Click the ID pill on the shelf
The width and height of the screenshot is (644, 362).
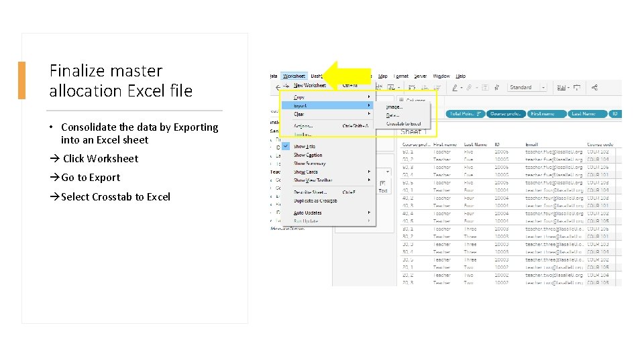point(615,114)
